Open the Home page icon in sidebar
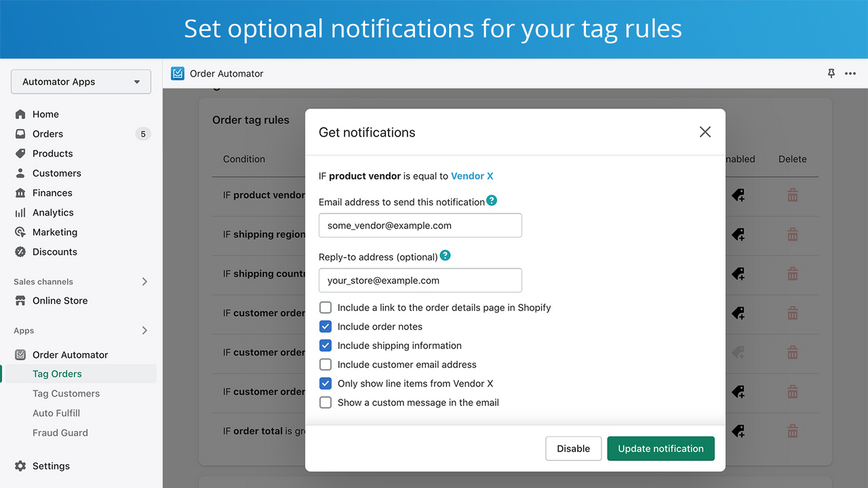Image resolution: width=868 pixels, height=488 pixels. [20, 114]
